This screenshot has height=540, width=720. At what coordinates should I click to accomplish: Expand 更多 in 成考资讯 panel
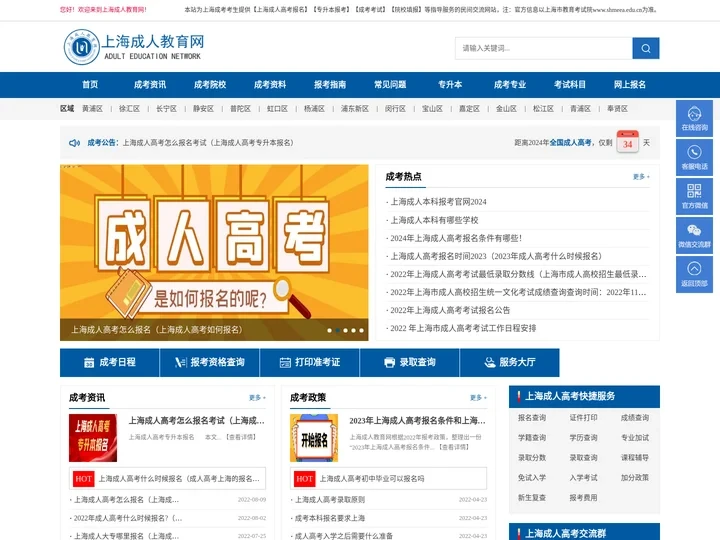(257, 398)
